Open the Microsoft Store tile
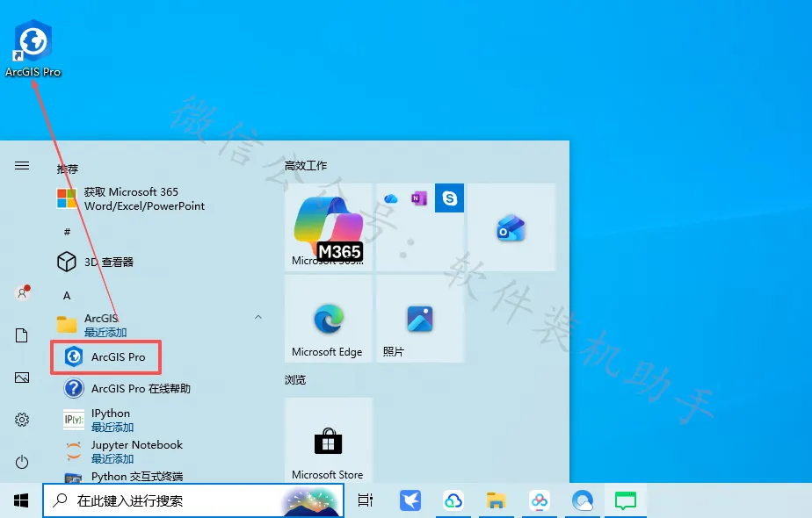Screen dimensions: 812x518 pyautogui.click(x=329, y=441)
